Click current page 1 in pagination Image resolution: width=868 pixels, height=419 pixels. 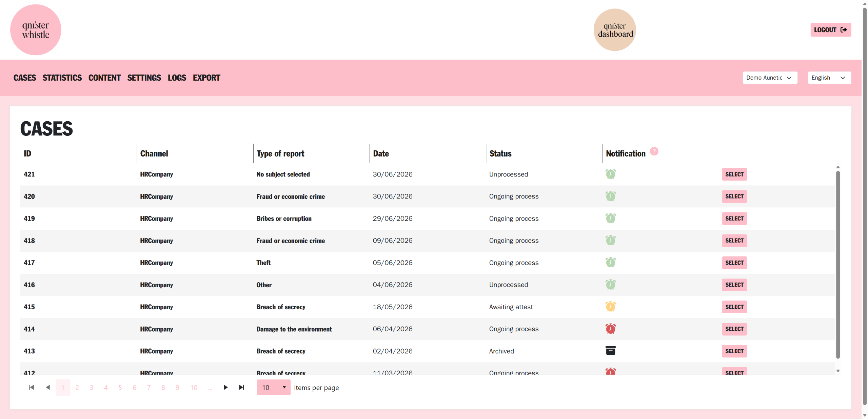coord(63,387)
